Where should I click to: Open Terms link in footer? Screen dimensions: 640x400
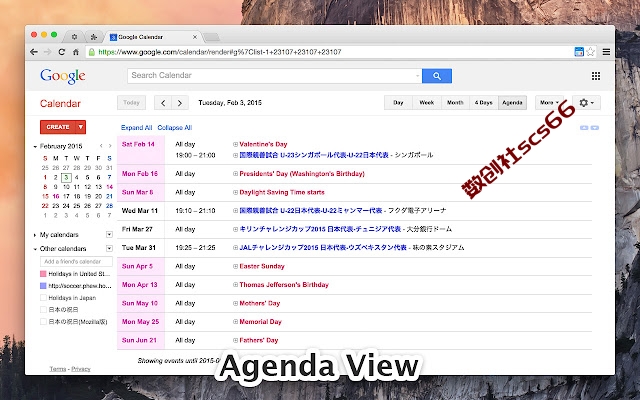point(58,369)
